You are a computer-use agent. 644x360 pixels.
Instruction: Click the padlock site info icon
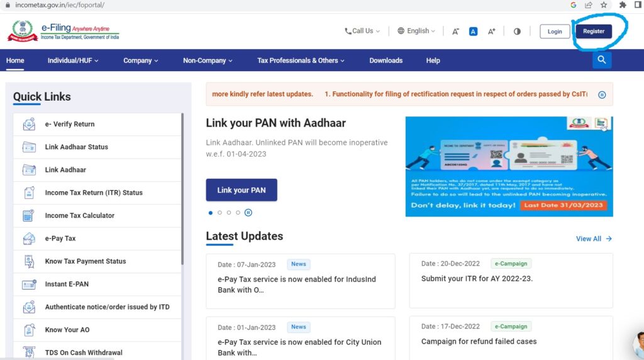(x=8, y=5)
